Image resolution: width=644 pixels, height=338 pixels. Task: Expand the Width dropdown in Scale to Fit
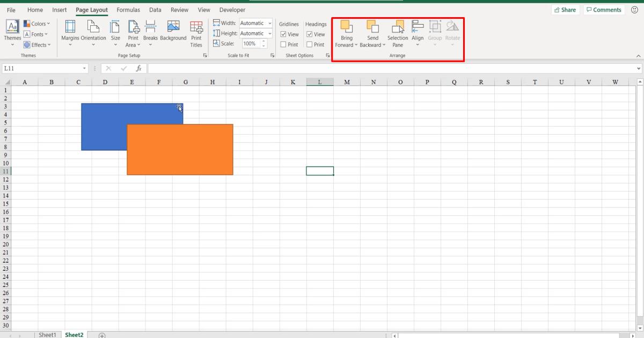click(x=271, y=23)
